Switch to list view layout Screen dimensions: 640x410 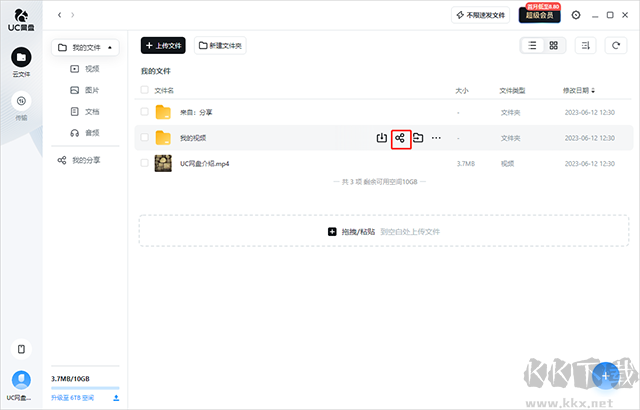(x=532, y=46)
